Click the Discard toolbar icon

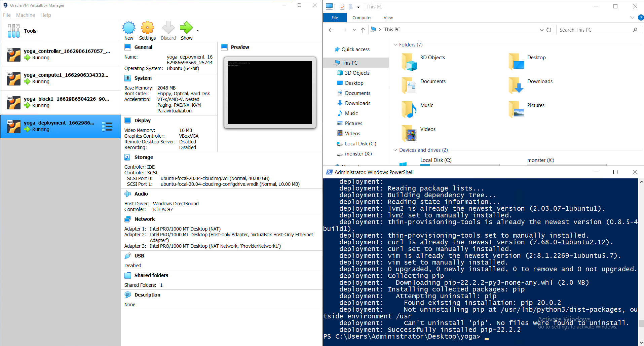tap(168, 28)
